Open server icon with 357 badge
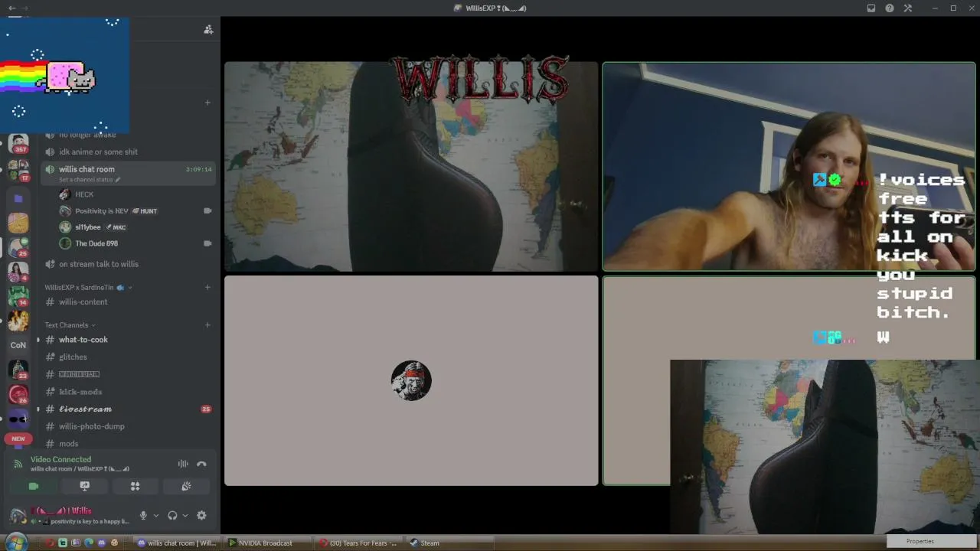 pyautogui.click(x=18, y=143)
